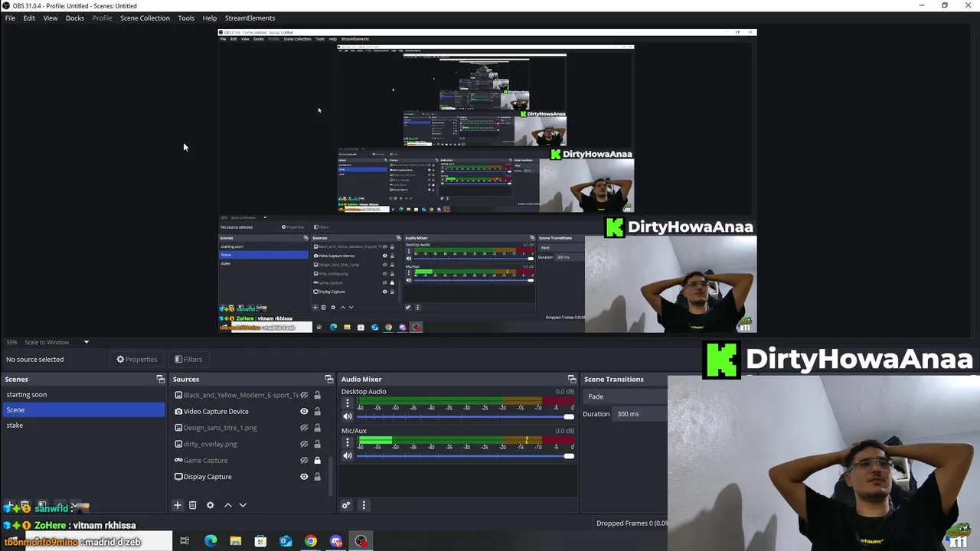980x551 pixels.
Task: Open the Mic/Aux three-dot options
Action: coord(347,442)
